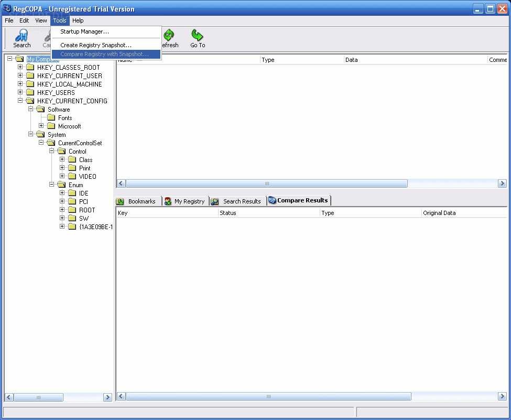Click the values pane horizontal scrollbar thumb
The height and width of the screenshot is (420, 511).
267,184
